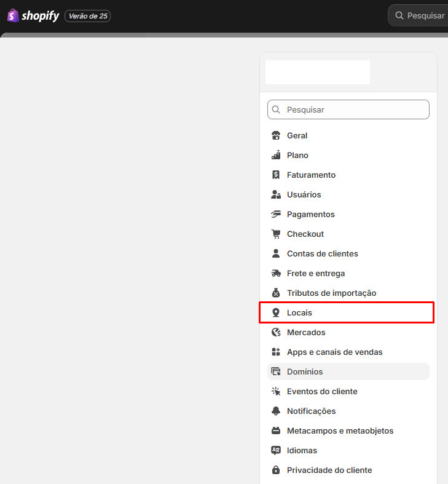The image size is (448, 484).
Task: Open Pagamentos settings
Action: click(348, 214)
